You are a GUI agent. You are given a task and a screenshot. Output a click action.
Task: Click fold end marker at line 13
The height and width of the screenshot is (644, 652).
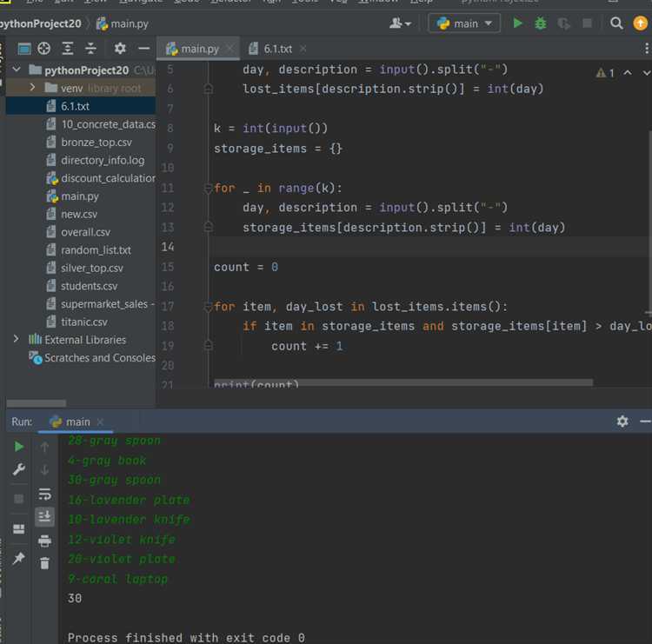209,227
